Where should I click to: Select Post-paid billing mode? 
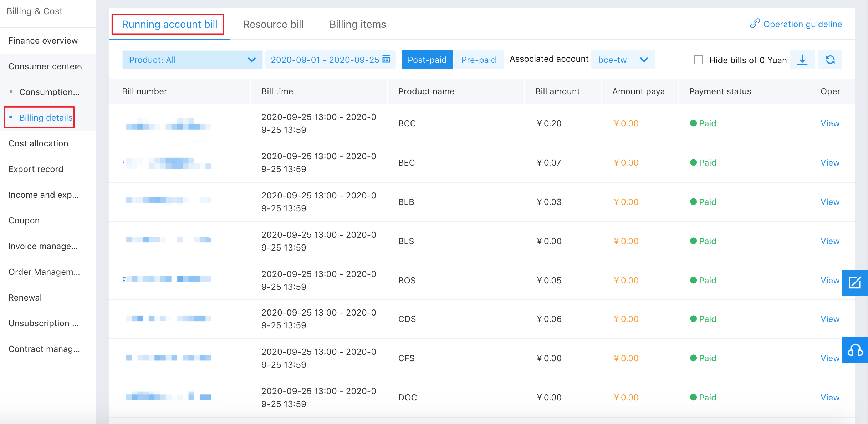coord(427,60)
